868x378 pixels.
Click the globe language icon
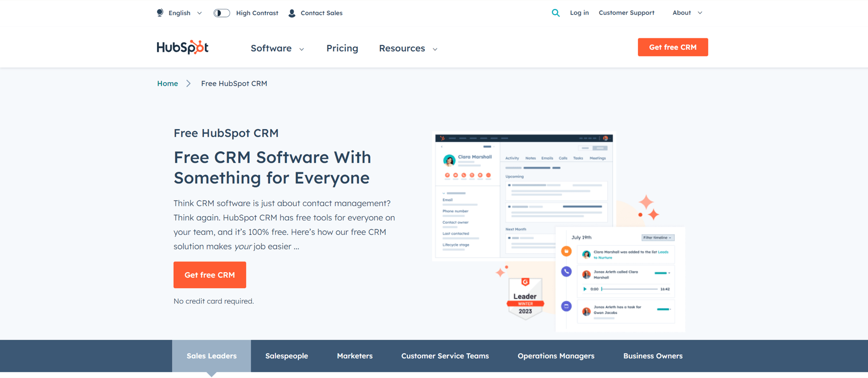(160, 13)
